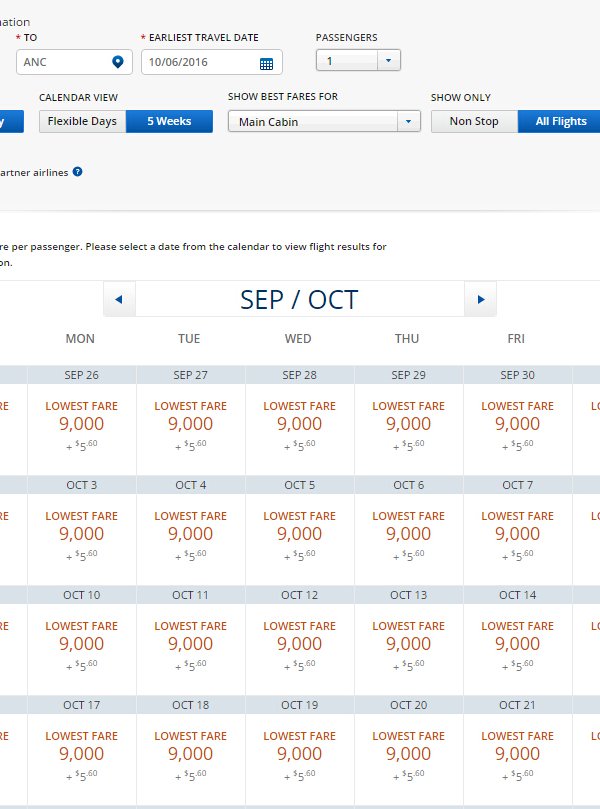Screen dimensions: 600x809
Task: Open the calendar picker icon for travel date
Action: pos(266,63)
